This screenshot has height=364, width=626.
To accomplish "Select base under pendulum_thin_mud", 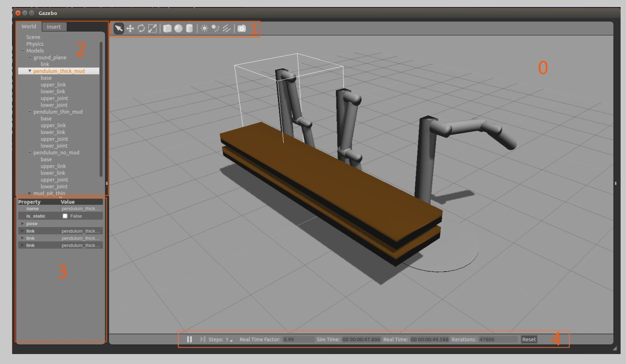I will tap(46, 119).
